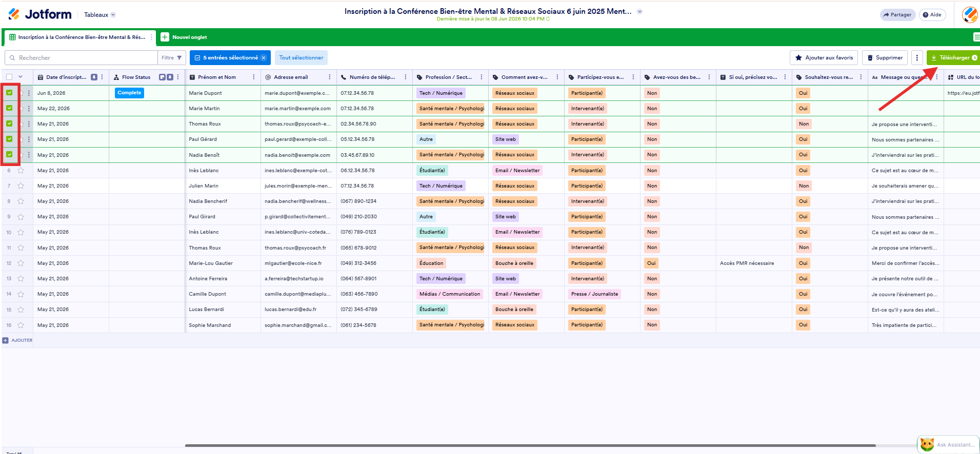
Task: Star the Inès Leblanc row 6
Action: pos(21,170)
